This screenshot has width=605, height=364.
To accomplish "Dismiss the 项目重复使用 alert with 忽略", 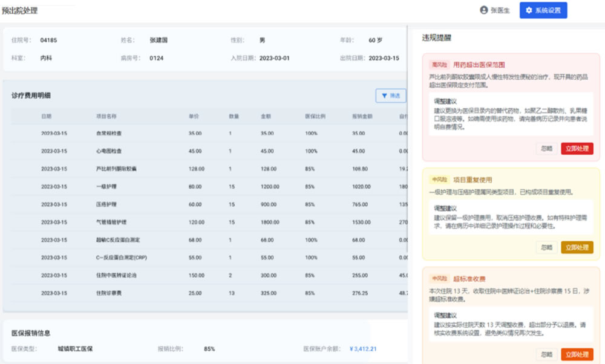I will pyautogui.click(x=547, y=247).
